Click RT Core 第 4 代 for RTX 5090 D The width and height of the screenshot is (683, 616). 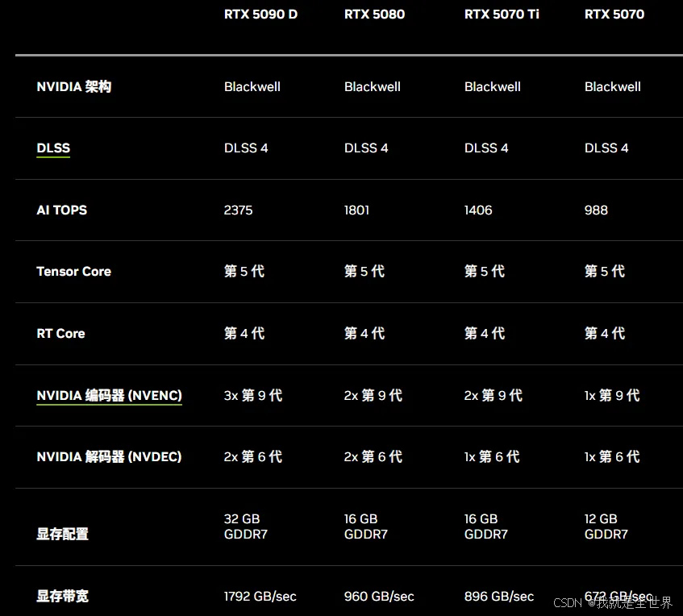(244, 334)
